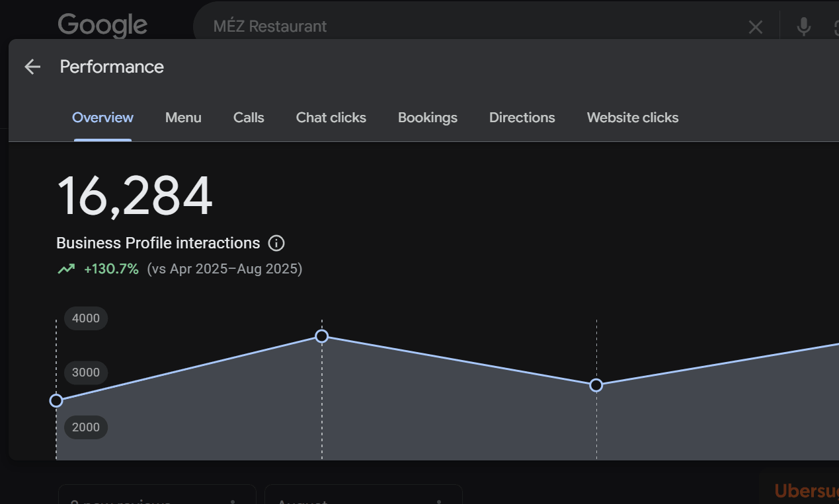Click the +130.7% change value
The height and width of the screenshot is (504, 839).
pyautogui.click(x=111, y=269)
